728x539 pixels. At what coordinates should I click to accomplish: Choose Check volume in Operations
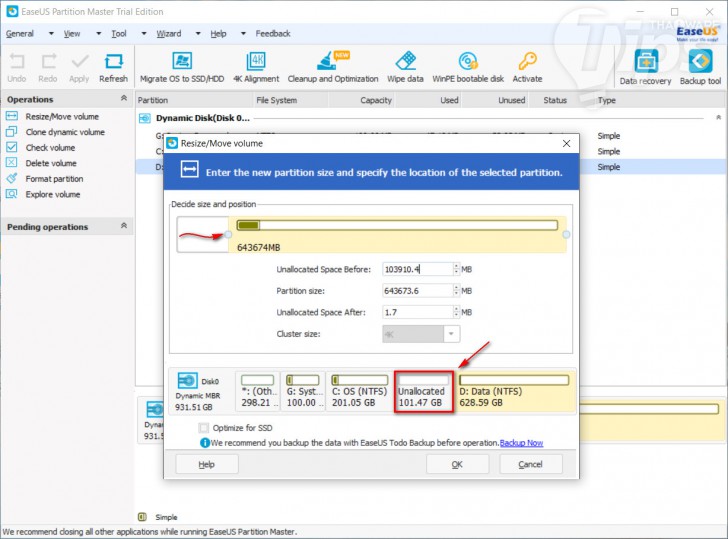[50, 148]
